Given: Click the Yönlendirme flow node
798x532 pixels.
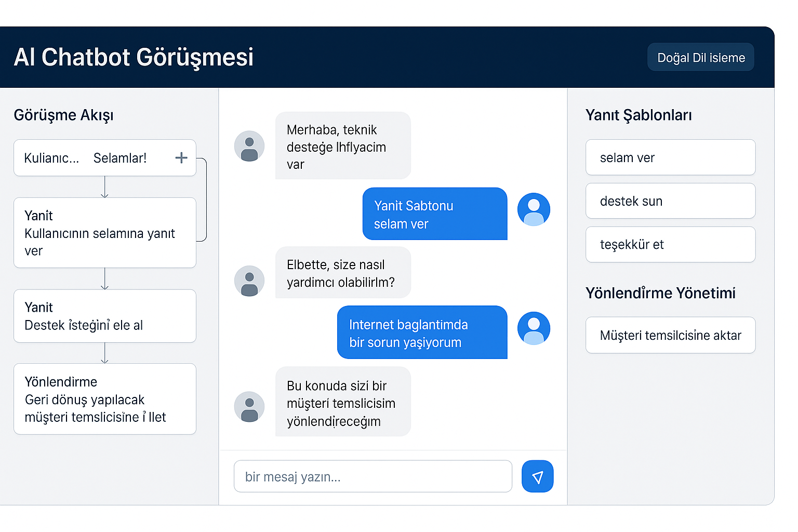Looking at the screenshot, I should [x=104, y=399].
